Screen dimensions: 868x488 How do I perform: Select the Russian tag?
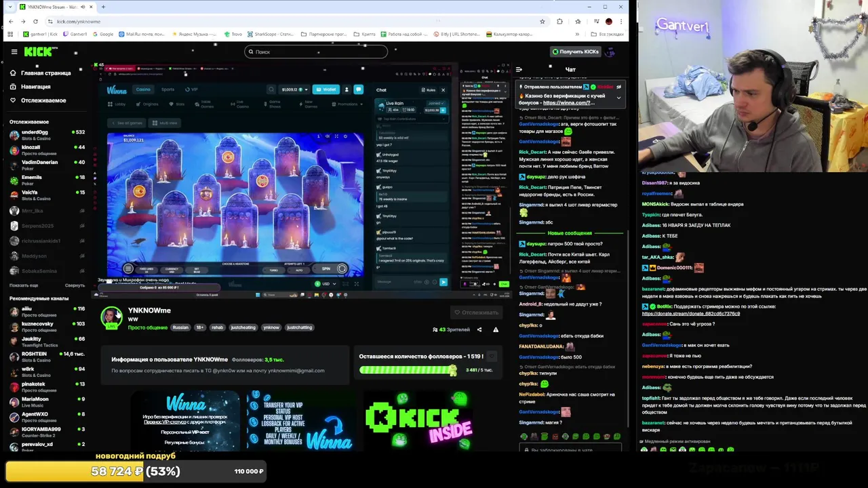pyautogui.click(x=180, y=327)
